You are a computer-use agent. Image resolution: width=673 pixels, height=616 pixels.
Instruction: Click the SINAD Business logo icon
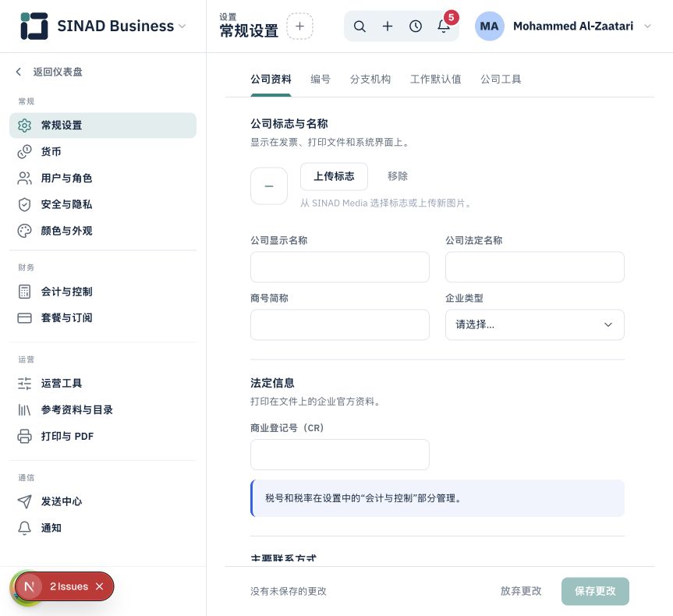pyautogui.click(x=34, y=27)
